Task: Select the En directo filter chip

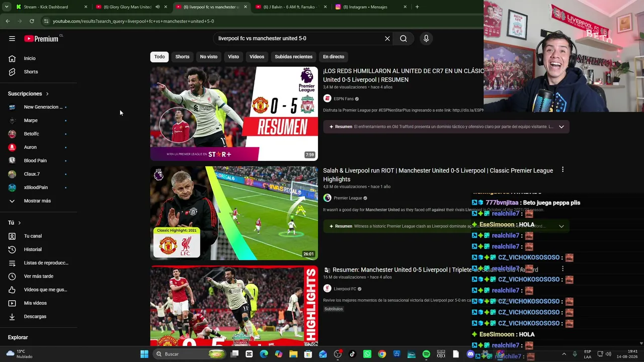Action: (x=334, y=57)
